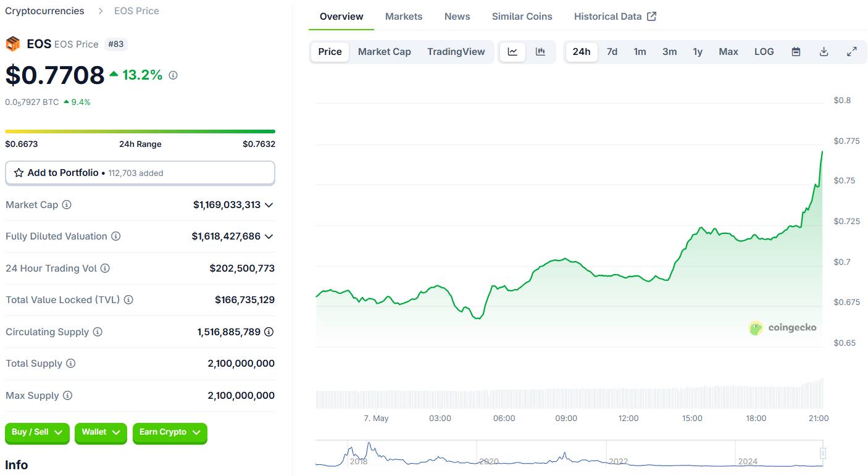Click the #83 rank badge
868x476 pixels.
tap(115, 44)
